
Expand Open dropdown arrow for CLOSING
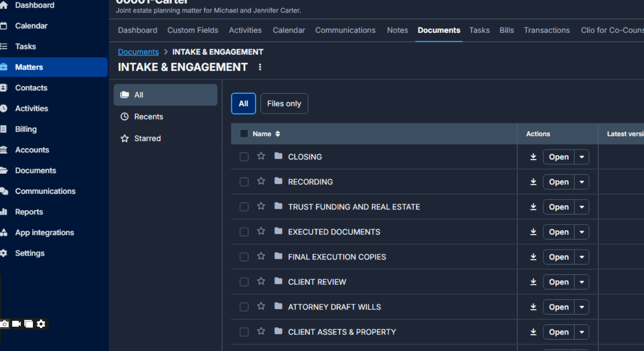pyautogui.click(x=582, y=157)
